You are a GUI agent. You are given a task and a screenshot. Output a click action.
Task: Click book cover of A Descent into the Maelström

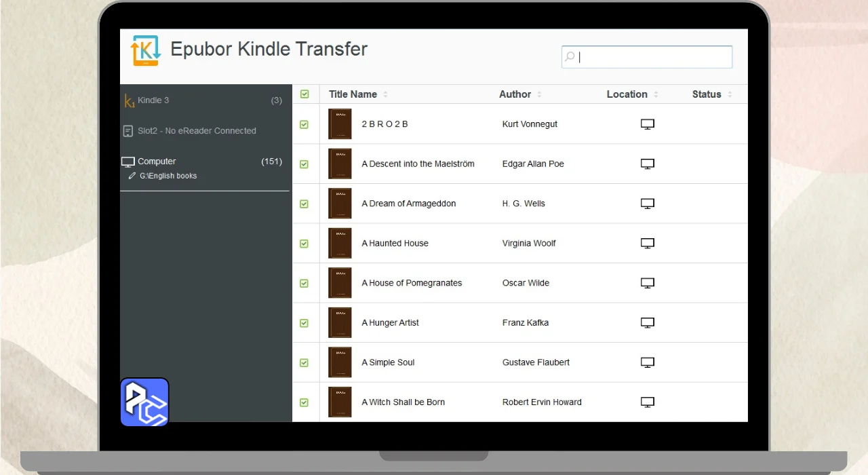340,164
